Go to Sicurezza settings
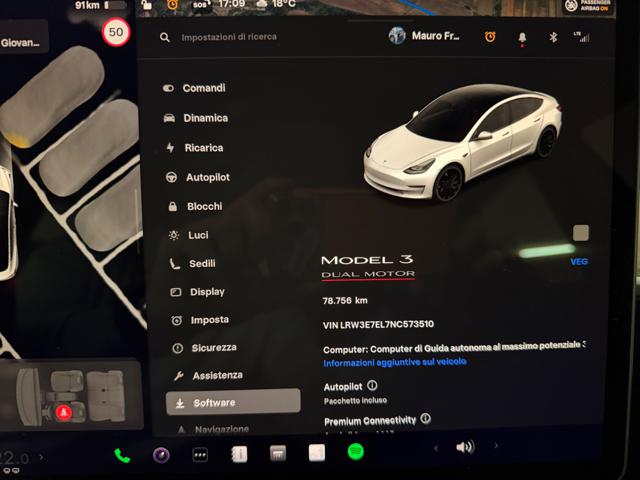Screen dimensions: 640x480 pyautogui.click(x=213, y=348)
